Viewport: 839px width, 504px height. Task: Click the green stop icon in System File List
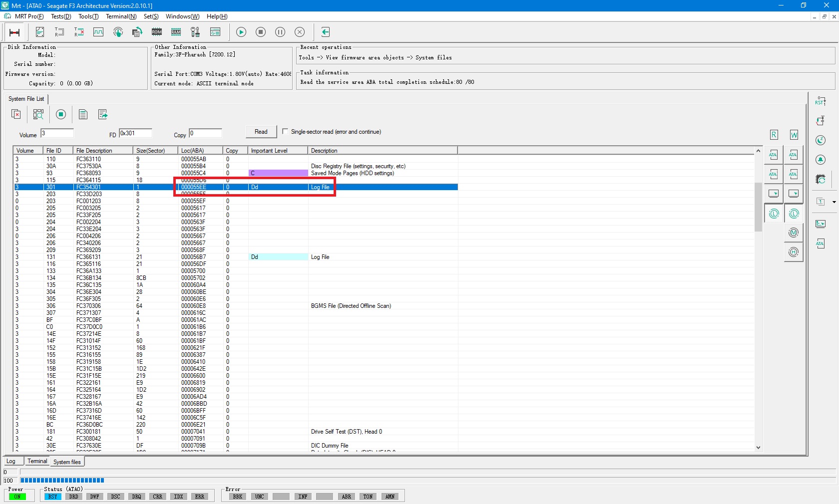point(61,114)
